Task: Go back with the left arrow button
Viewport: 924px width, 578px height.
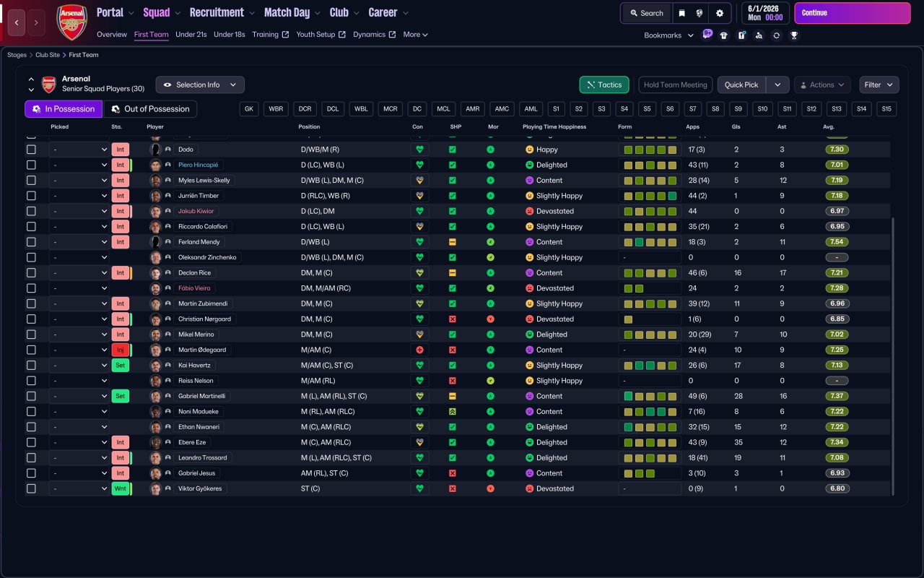Action: click(18, 22)
